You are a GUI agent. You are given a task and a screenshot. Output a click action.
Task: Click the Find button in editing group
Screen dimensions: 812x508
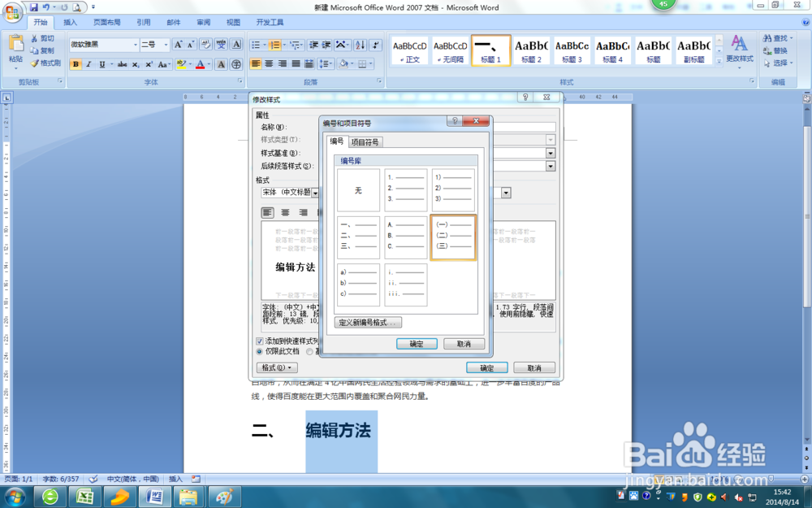[777, 38]
